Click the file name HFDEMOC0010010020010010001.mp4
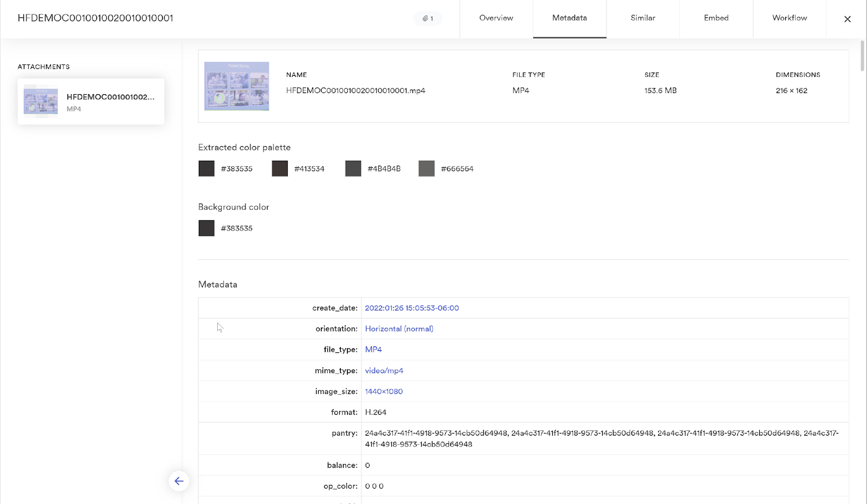The image size is (867, 504). click(x=355, y=90)
